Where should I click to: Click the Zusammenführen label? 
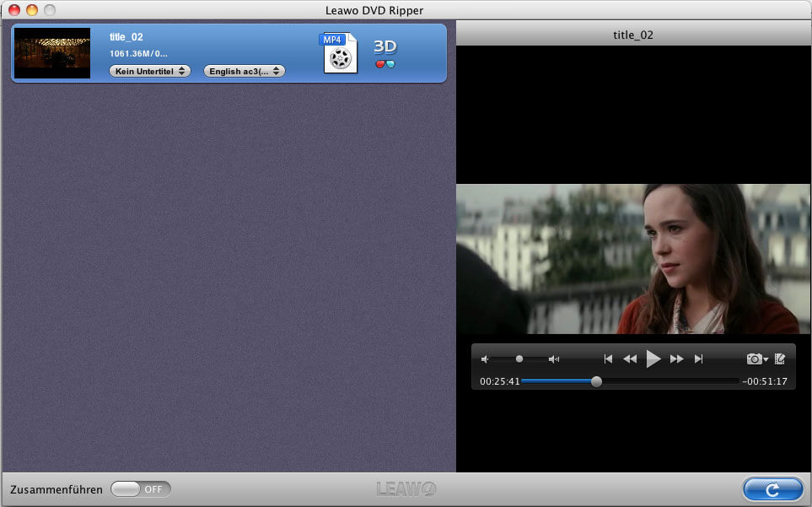click(56, 489)
